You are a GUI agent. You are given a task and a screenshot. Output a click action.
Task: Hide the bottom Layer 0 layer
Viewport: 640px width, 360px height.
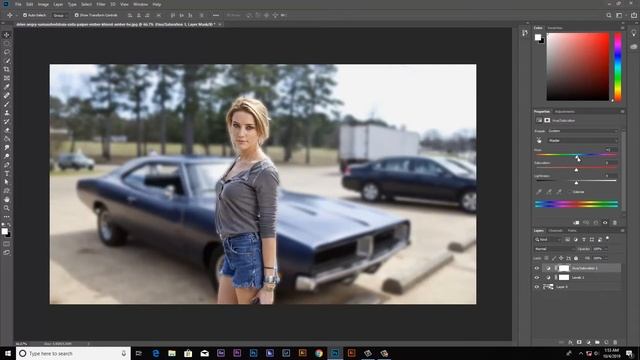tap(537, 287)
